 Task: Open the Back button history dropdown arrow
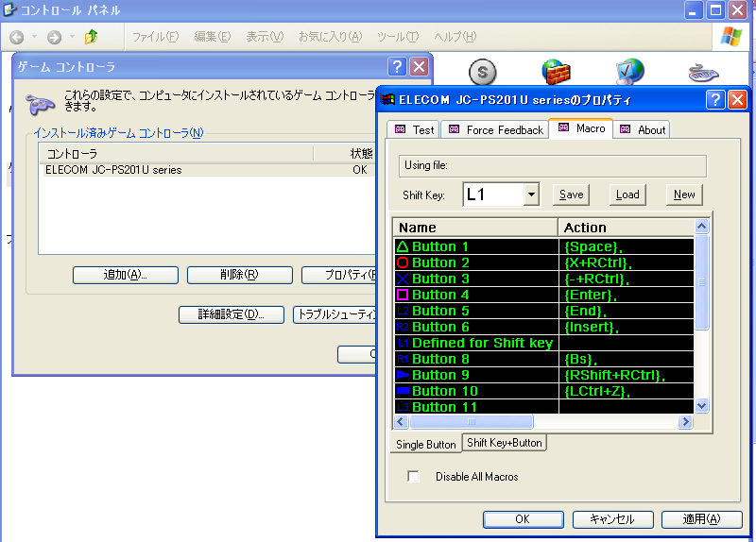click(x=34, y=37)
